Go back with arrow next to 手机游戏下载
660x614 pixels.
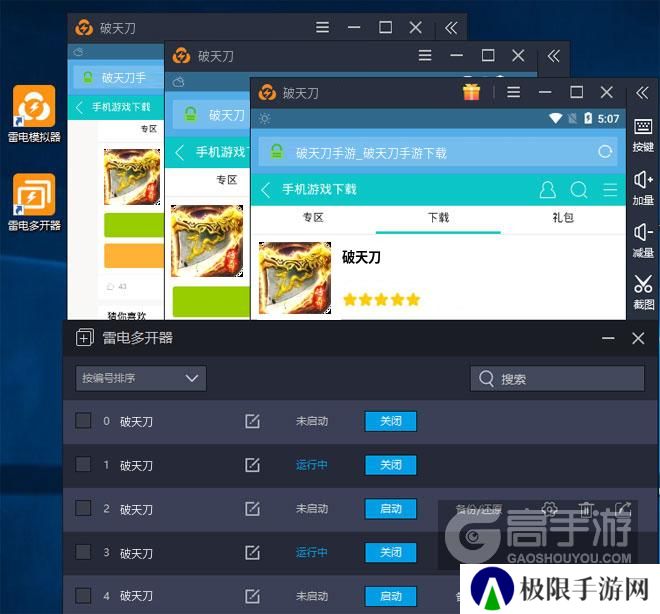tap(266, 190)
